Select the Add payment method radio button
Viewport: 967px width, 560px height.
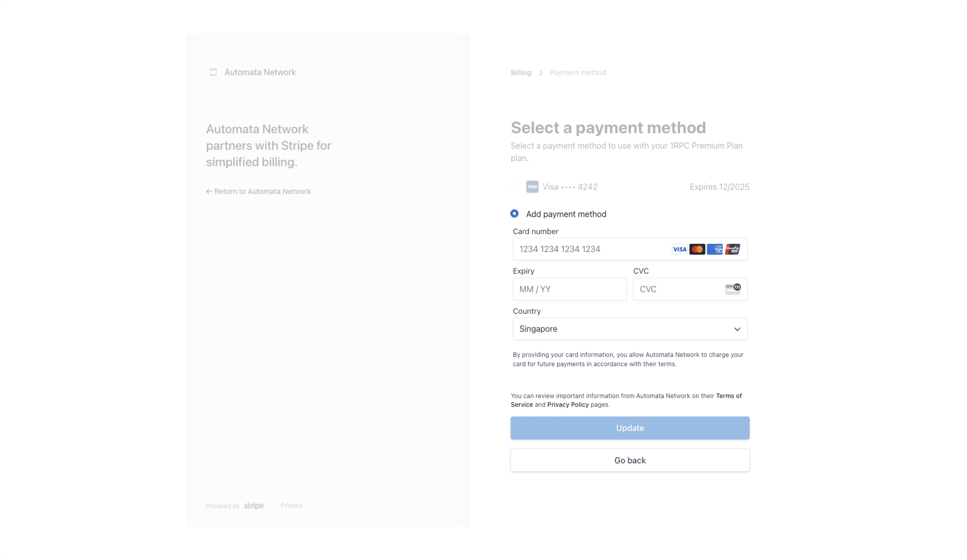(x=515, y=214)
